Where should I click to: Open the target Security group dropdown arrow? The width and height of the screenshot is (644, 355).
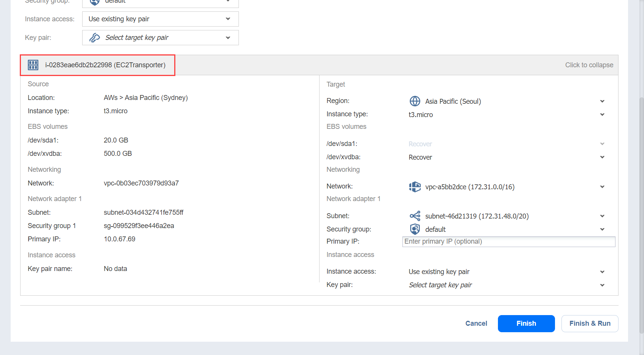[602, 229]
